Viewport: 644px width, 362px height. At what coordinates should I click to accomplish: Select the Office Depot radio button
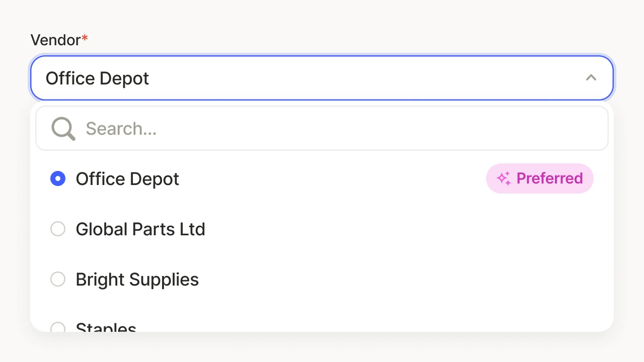(x=58, y=178)
